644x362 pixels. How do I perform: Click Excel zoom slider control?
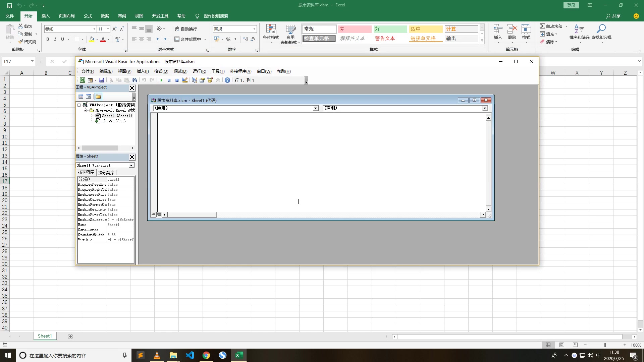click(605, 345)
